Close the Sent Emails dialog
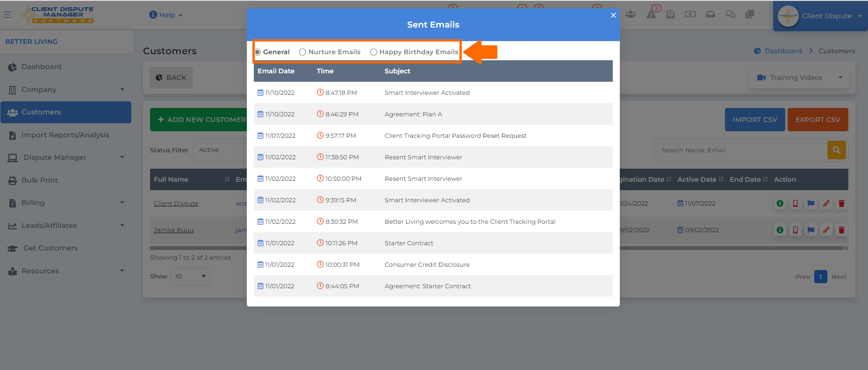This screenshot has width=868, height=370. point(613,15)
